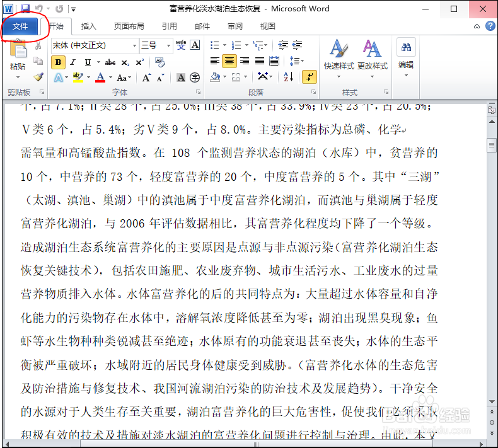Viewport: 498px width, 448px height.
Task: Open the 剪贴板 clipboard pane launcher
Action: (x=42, y=92)
